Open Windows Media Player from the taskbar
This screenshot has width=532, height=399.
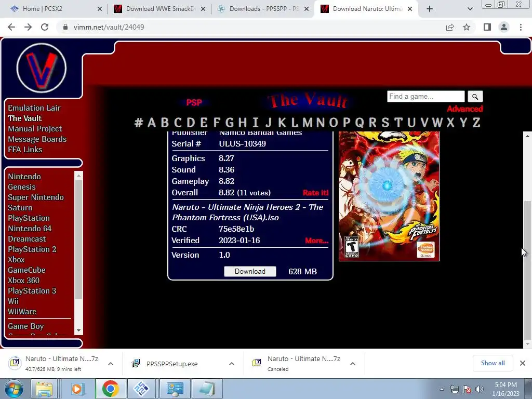coord(77,389)
